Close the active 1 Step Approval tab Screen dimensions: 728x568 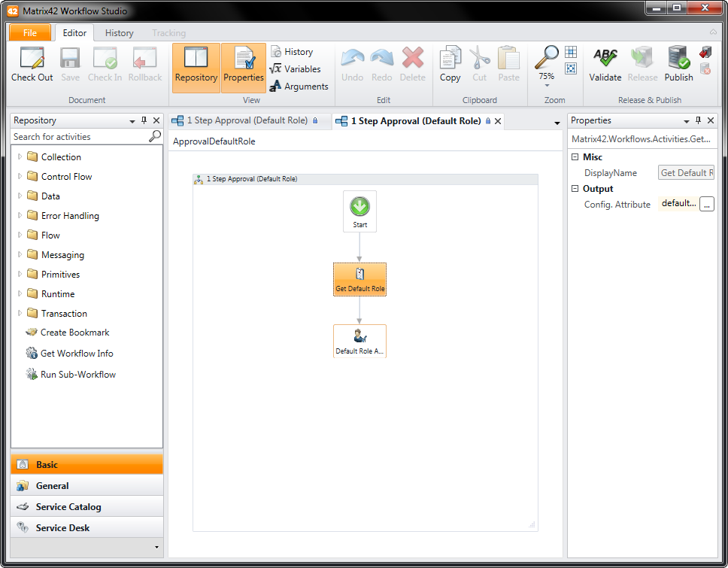(498, 121)
